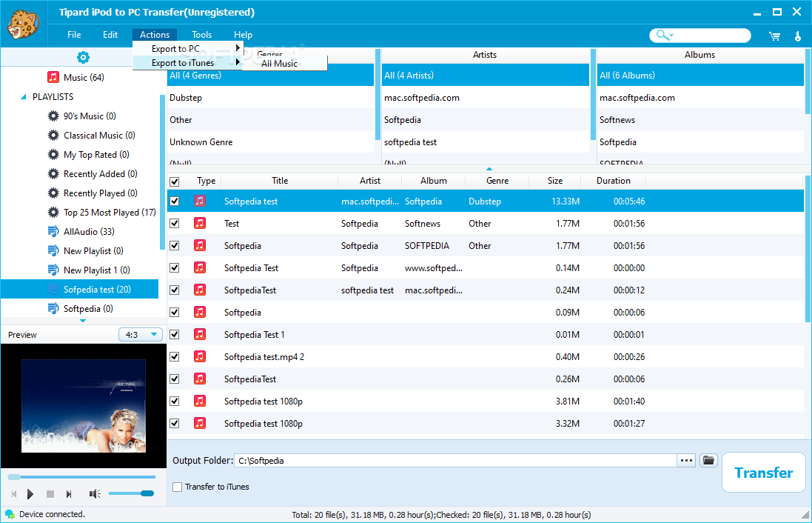Click the Top 25 Most Played icon
The height and width of the screenshot is (523, 812).
[53, 212]
